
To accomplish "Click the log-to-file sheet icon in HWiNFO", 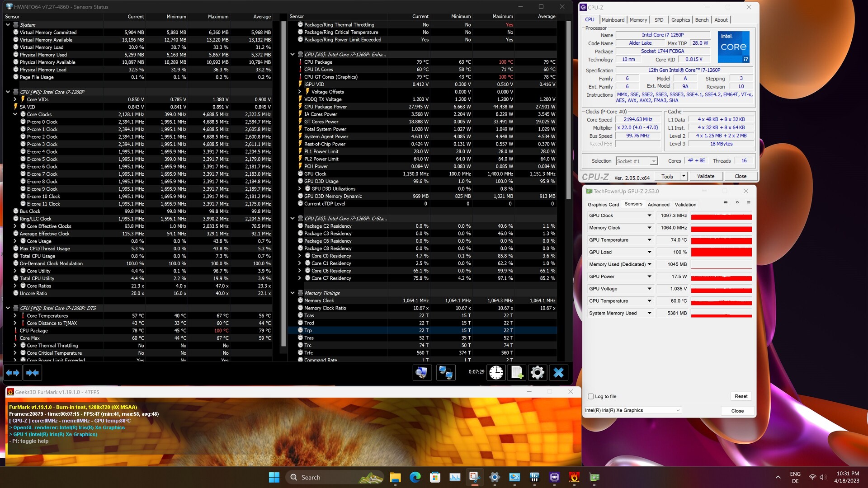I will click(517, 373).
